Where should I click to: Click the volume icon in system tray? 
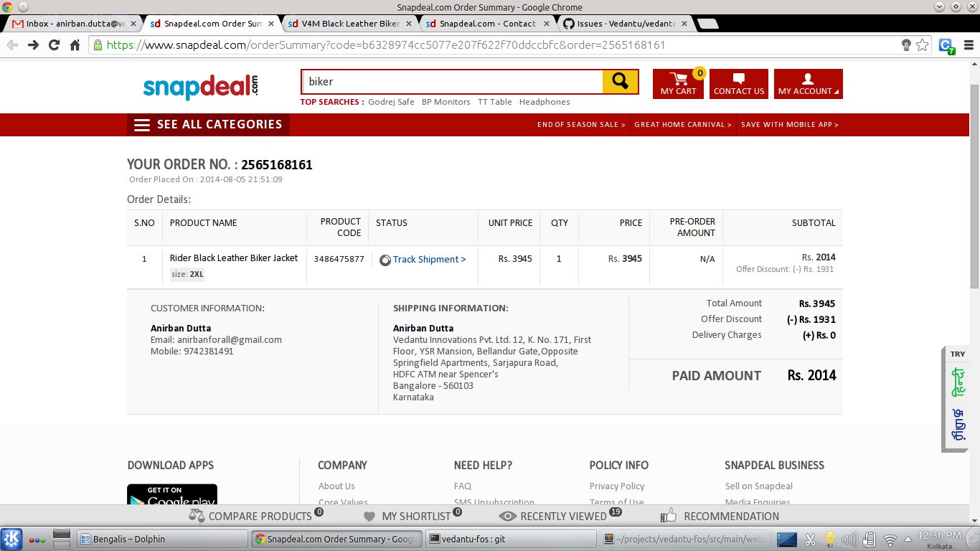pos(849,539)
